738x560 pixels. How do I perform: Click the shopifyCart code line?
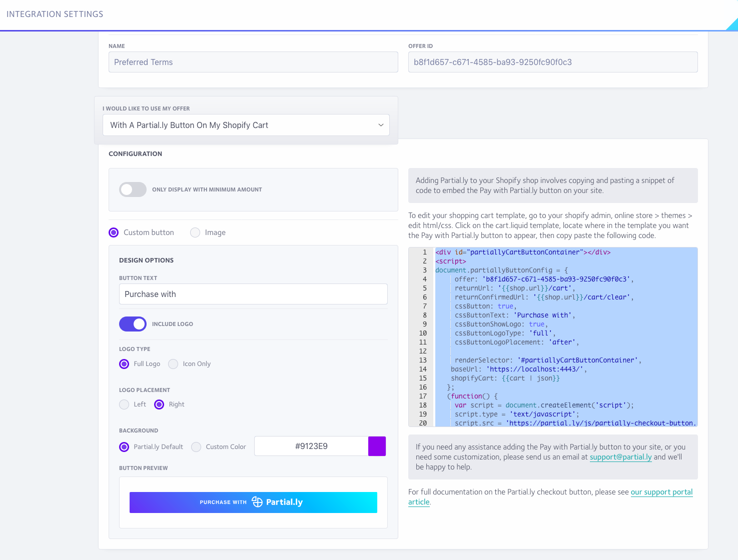505,378
